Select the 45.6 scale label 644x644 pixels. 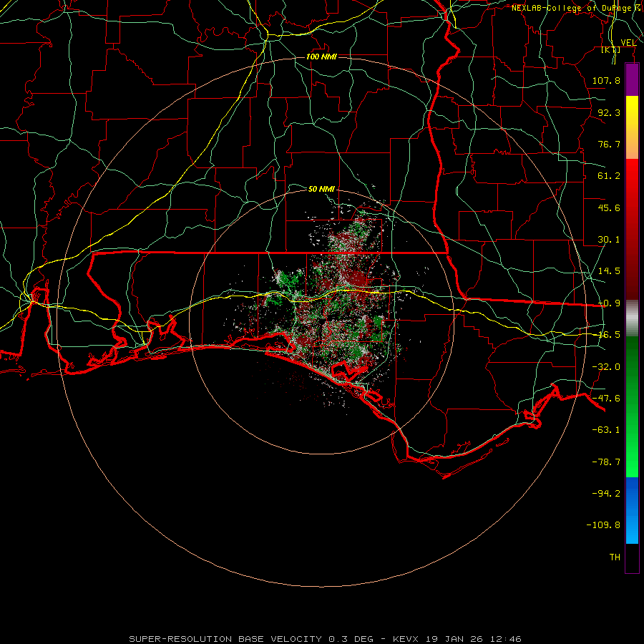609,208
